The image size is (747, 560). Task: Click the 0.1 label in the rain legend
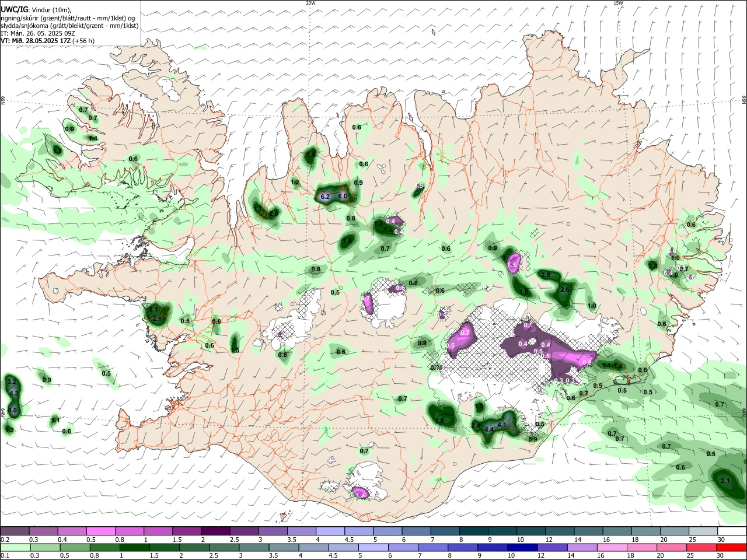click(x=5, y=555)
